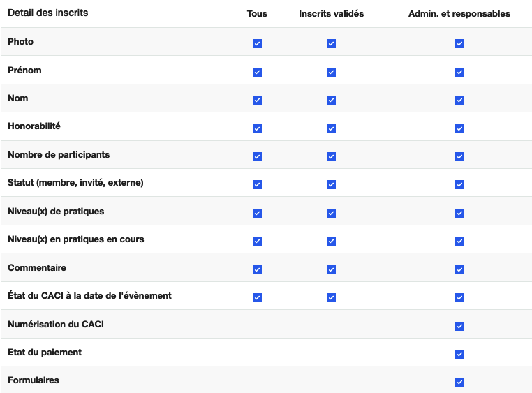532x393 pixels.
Task: Disable Nombre de participants for Inscrits validés
Action: [x=331, y=156]
